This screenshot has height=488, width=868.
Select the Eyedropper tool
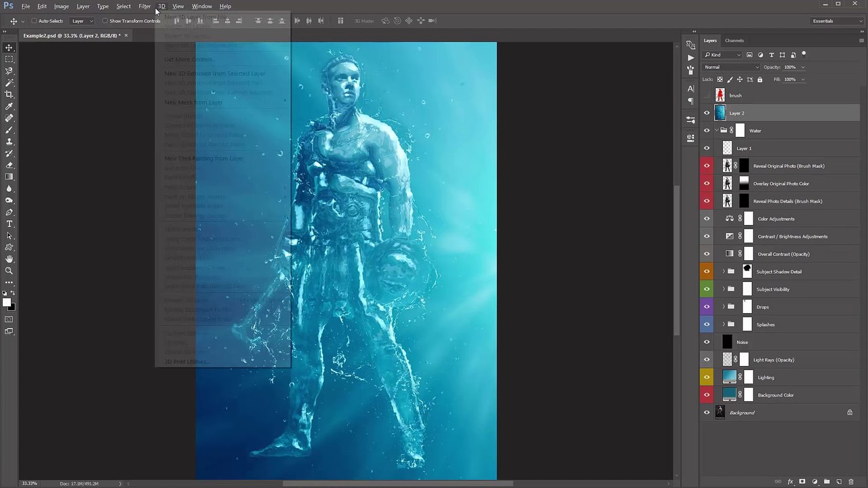pyautogui.click(x=9, y=106)
